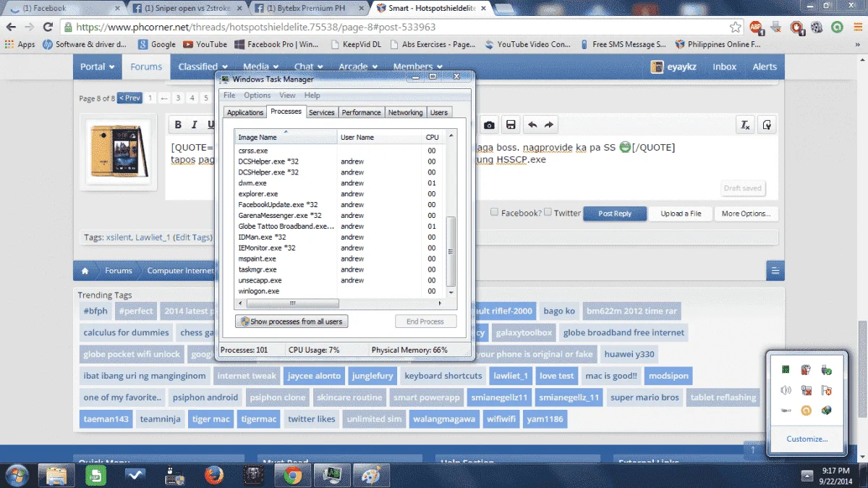Click the Upload a File button
This screenshot has width=868, height=488.
681,214
